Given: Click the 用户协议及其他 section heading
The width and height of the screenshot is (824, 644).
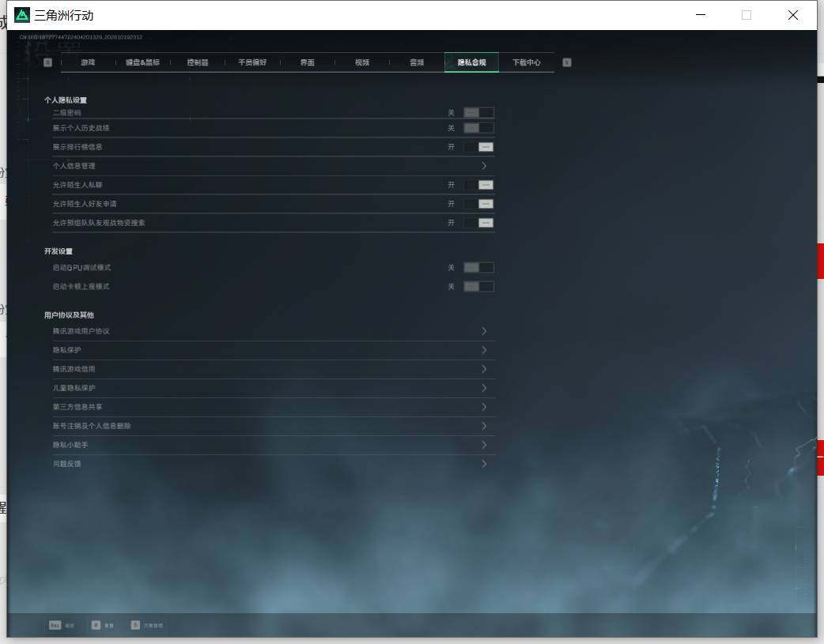Looking at the screenshot, I should pos(69,315).
